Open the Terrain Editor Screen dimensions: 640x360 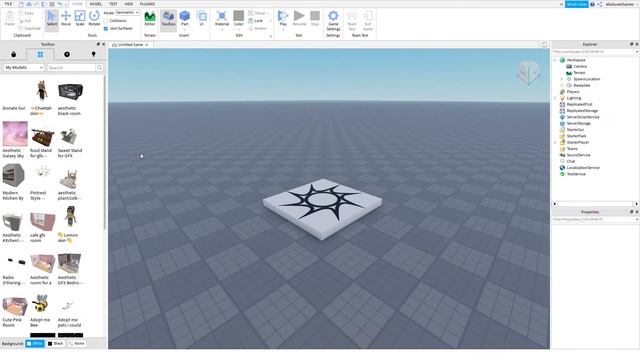[150, 19]
